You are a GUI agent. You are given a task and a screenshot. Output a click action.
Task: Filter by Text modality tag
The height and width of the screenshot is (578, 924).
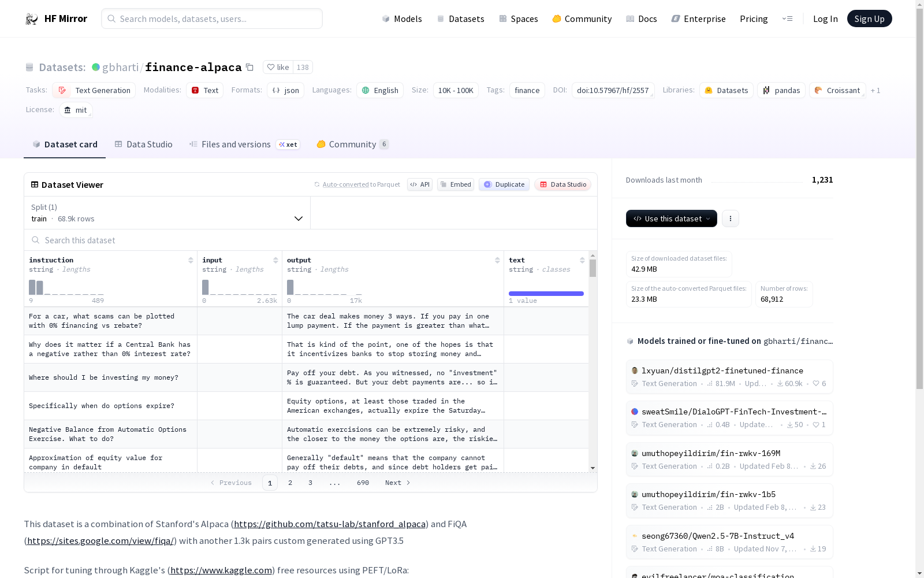coord(204,90)
